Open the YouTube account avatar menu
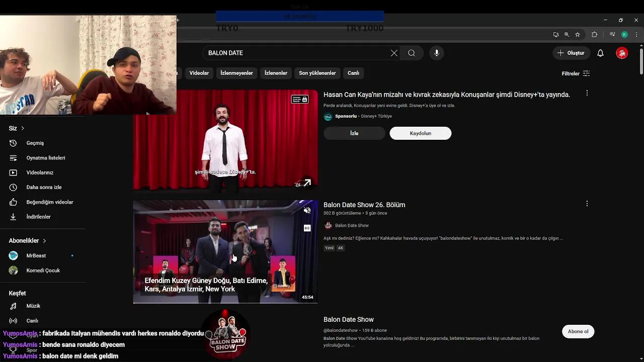This screenshot has width=644, height=362. pyautogui.click(x=622, y=53)
